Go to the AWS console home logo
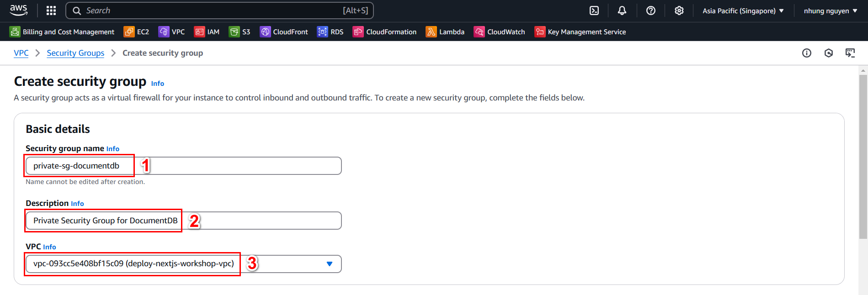This screenshot has width=868, height=295. coord(19,10)
